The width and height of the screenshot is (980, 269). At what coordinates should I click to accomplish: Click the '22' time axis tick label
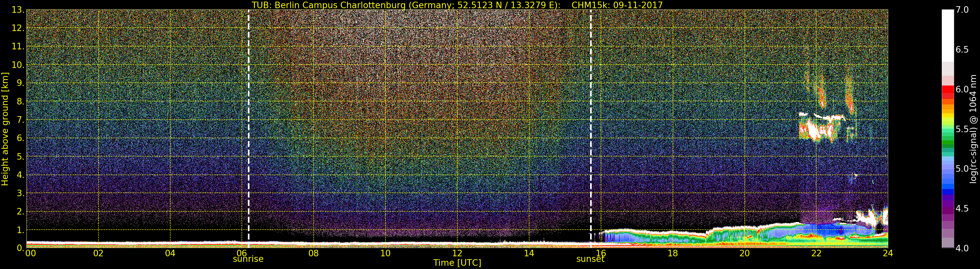tap(816, 253)
